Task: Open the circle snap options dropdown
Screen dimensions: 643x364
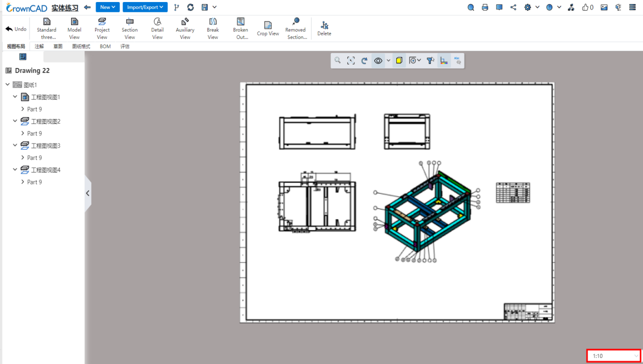Action: pos(415,60)
